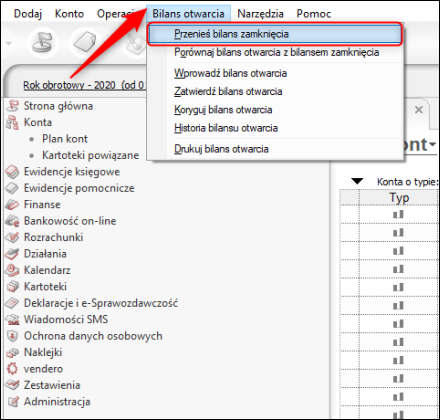This screenshot has height=420, width=440.
Task: Select Wprowadź bilans otwarcia
Action: pyautogui.click(x=275, y=73)
